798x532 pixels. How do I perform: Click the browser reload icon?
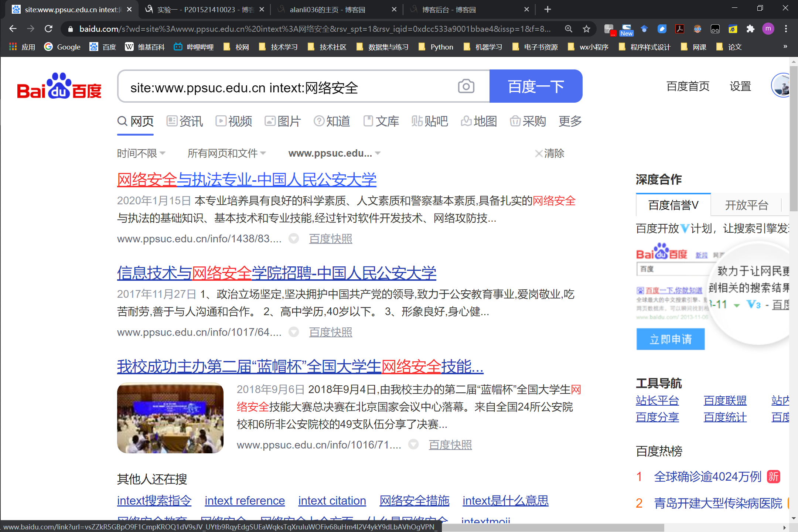[48, 29]
